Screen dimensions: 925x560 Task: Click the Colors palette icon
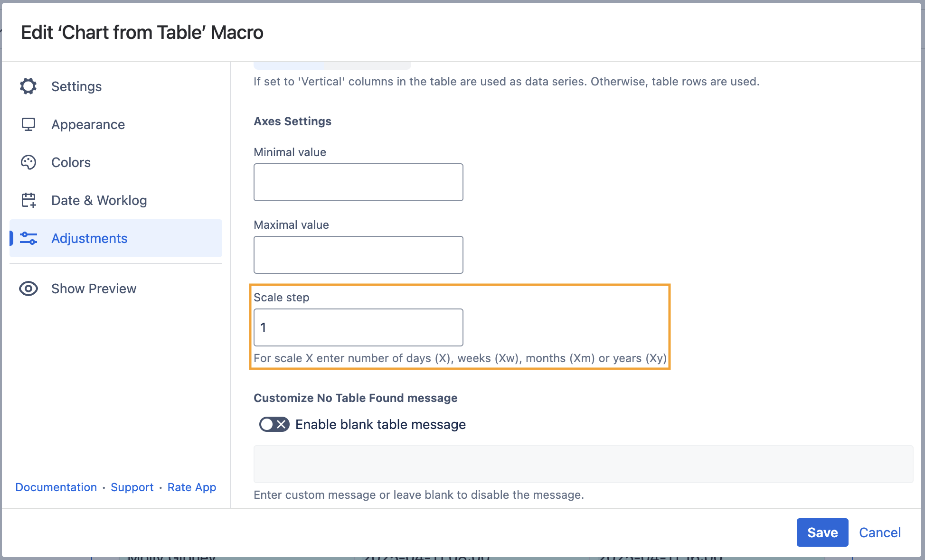28,162
